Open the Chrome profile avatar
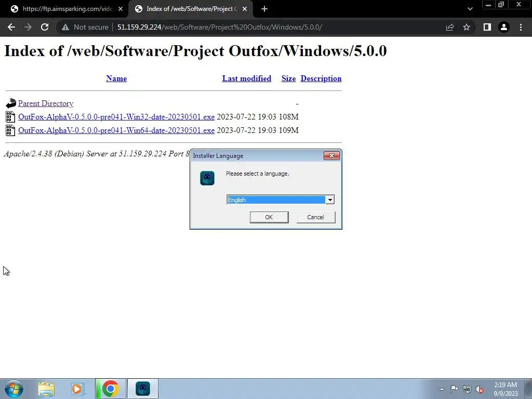The height and width of the screenshot is (399, 532). pos(504,27)
